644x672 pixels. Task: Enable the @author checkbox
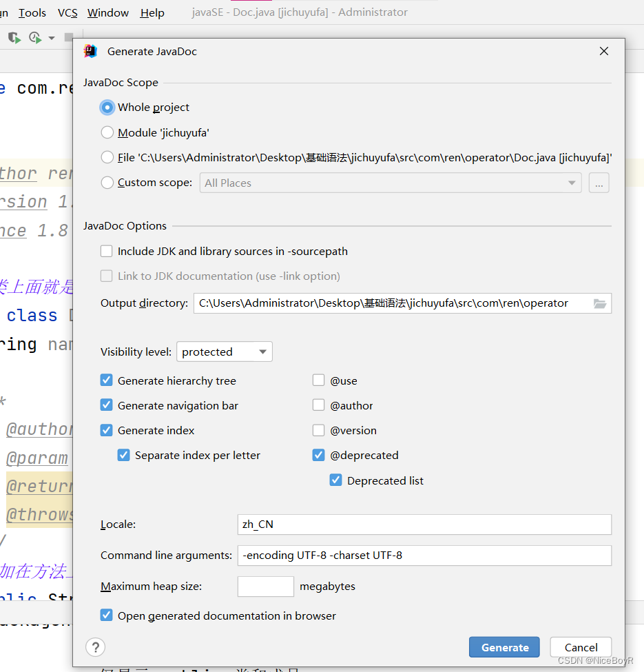coord(318,405)
